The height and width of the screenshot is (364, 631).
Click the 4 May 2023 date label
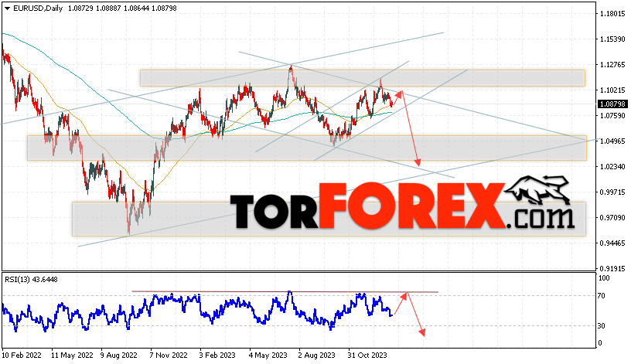pos(268,355)
